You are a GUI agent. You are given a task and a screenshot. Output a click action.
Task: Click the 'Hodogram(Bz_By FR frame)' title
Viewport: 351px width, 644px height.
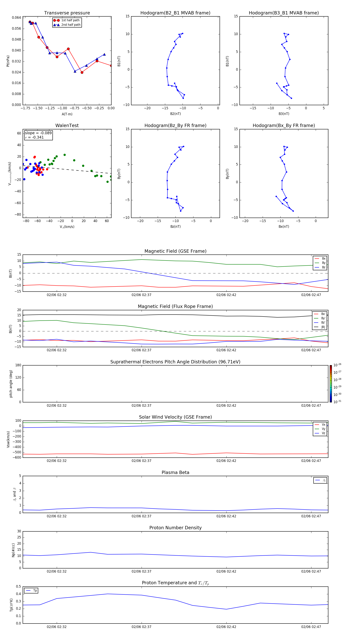point(175,125)
